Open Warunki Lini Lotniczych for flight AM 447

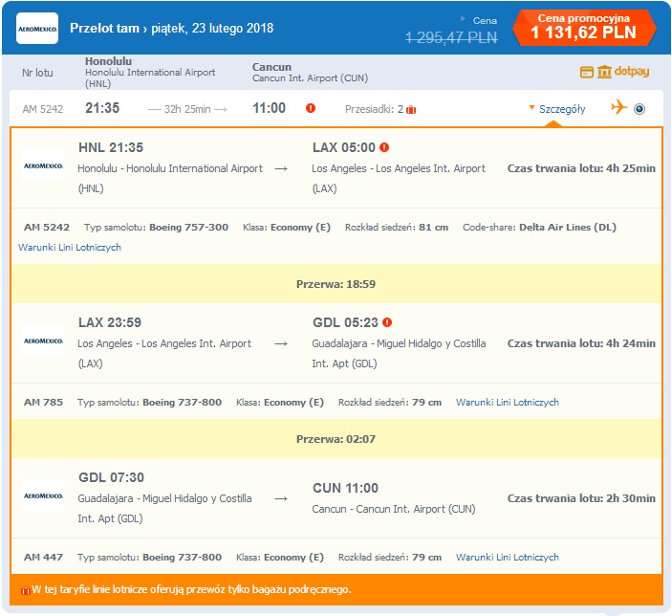pyautogui.click(x=508, y=557)
